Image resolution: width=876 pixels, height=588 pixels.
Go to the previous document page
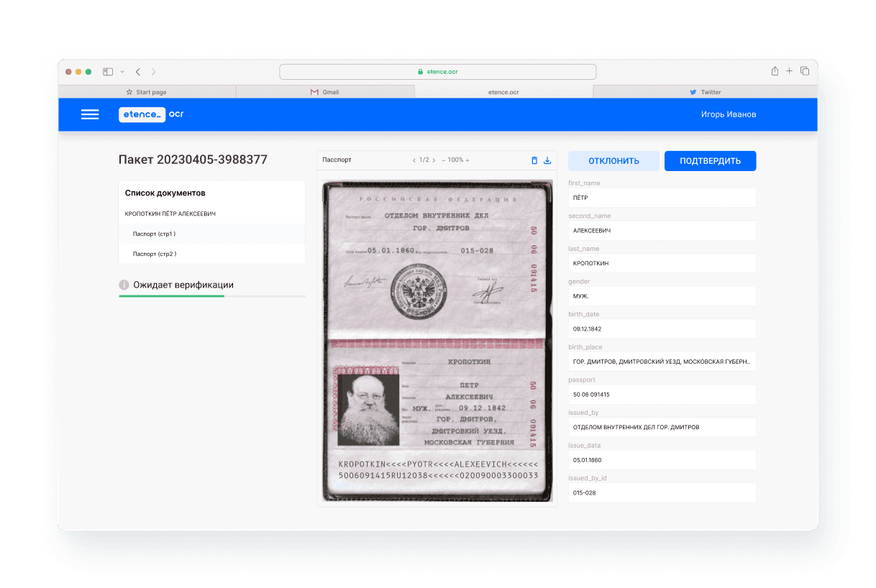(414, 160)
